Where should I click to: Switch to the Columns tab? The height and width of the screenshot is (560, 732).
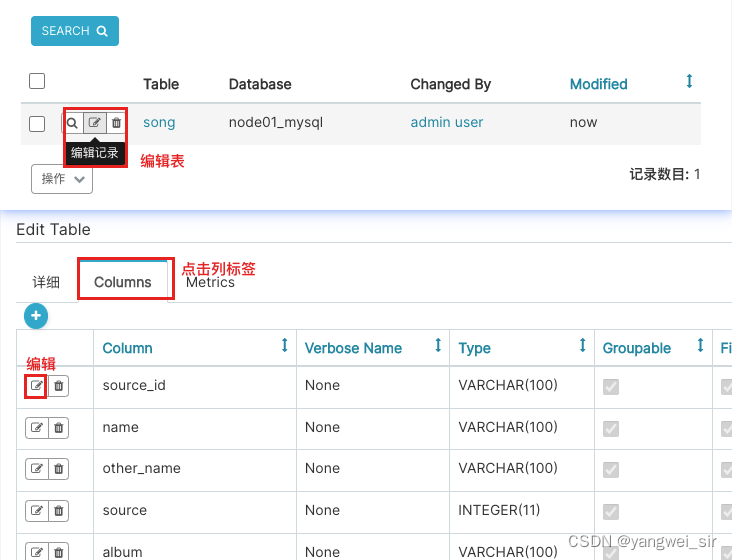click(123, 282)
